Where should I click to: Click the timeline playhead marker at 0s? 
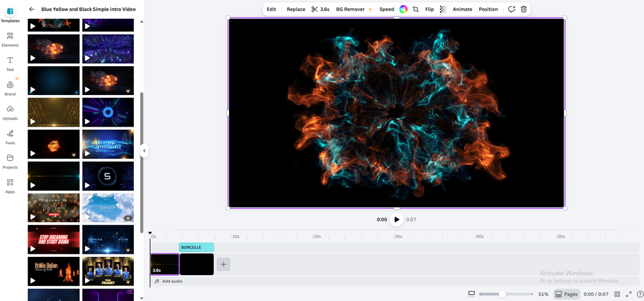(x=150, y=233)
